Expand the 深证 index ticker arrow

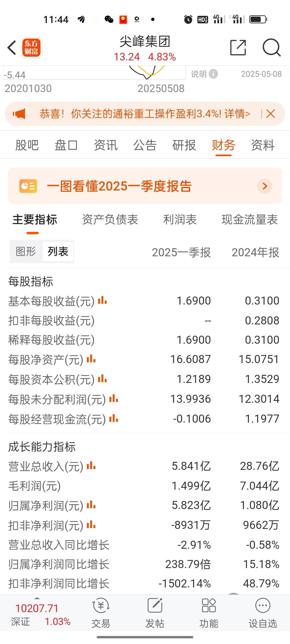click(x=37, y=598)
